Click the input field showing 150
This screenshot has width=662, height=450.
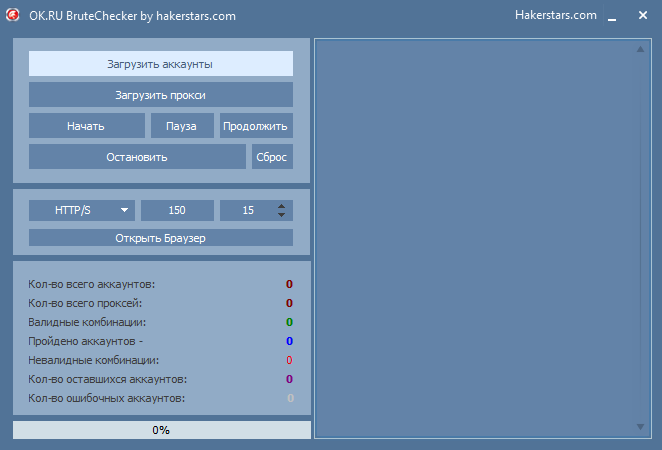[x=177, y=210]
